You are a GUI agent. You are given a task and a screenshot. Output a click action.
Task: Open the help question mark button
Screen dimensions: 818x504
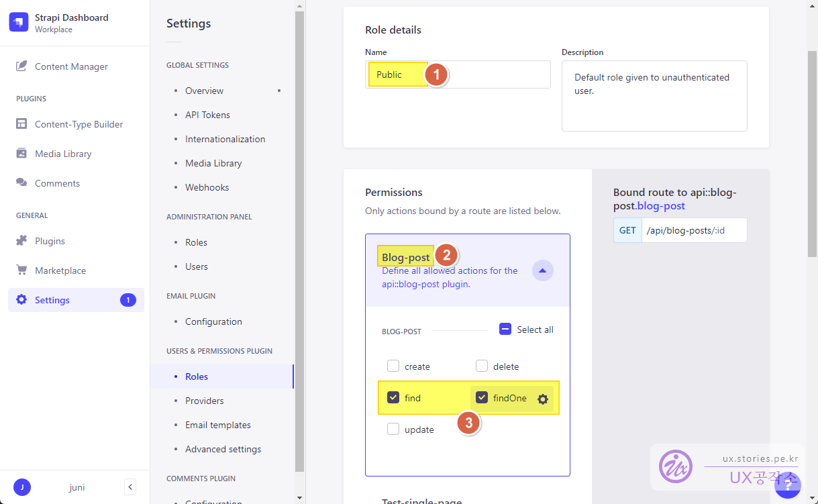coord(787,486)
